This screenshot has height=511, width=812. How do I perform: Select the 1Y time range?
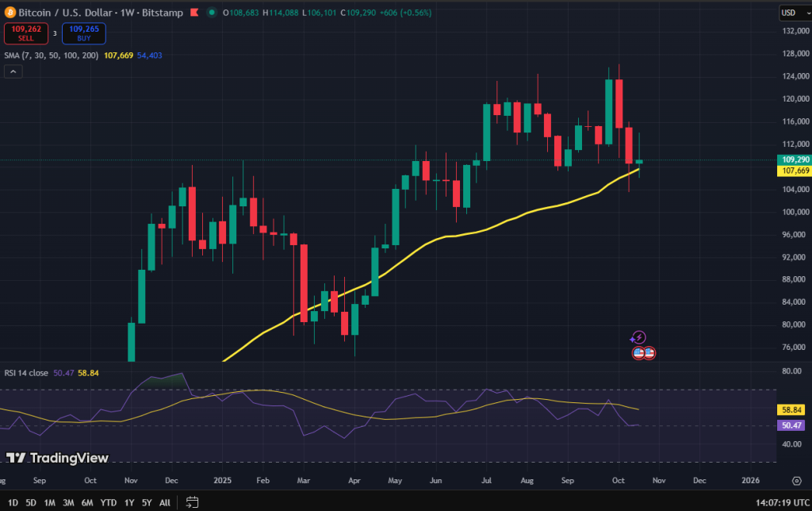click(129, 503)
